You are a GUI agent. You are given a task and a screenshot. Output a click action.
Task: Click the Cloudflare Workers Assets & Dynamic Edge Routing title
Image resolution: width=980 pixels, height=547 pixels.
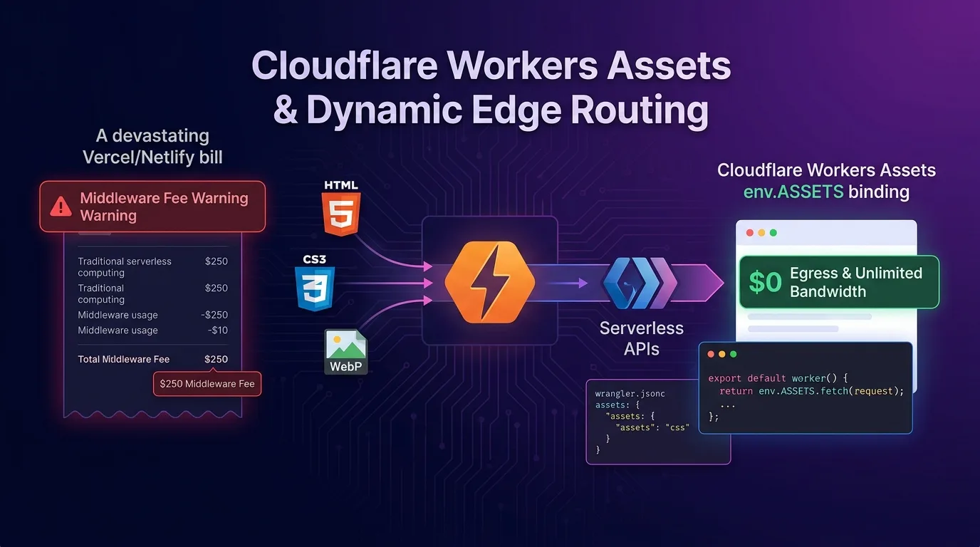click(491, 88)
